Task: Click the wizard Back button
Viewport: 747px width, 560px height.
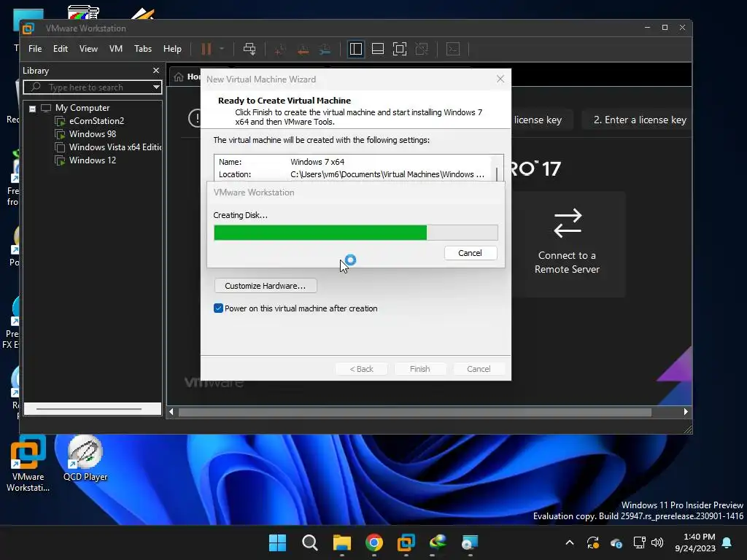Action: (361, 369)
